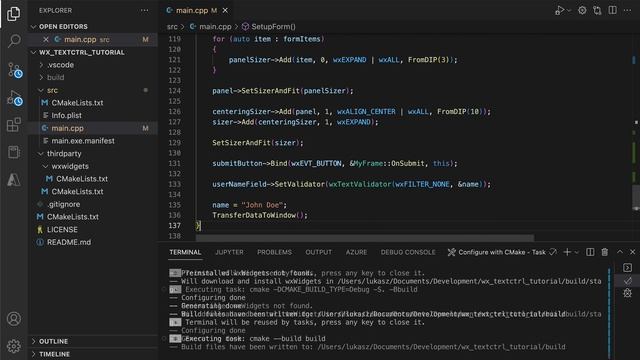640x360 pixels.
Task: Switch to the TERMINAL panel tab
Action: click(185, 252)
